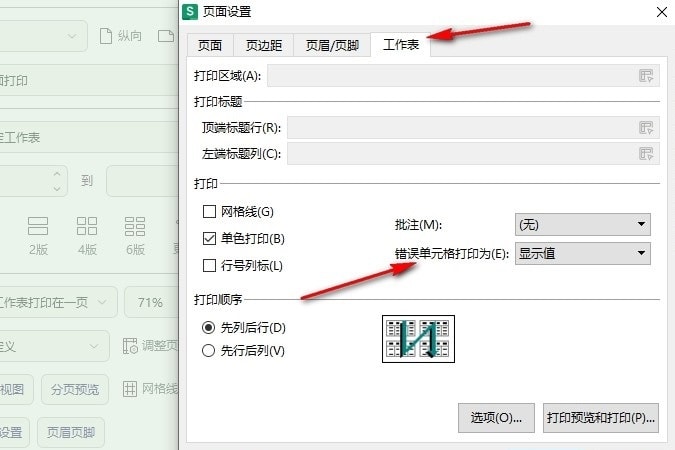Toggle 网格线 option in background panel
The height and width of the screenshot is (450, 675).
pyautogui.click(x=150, y=389)
